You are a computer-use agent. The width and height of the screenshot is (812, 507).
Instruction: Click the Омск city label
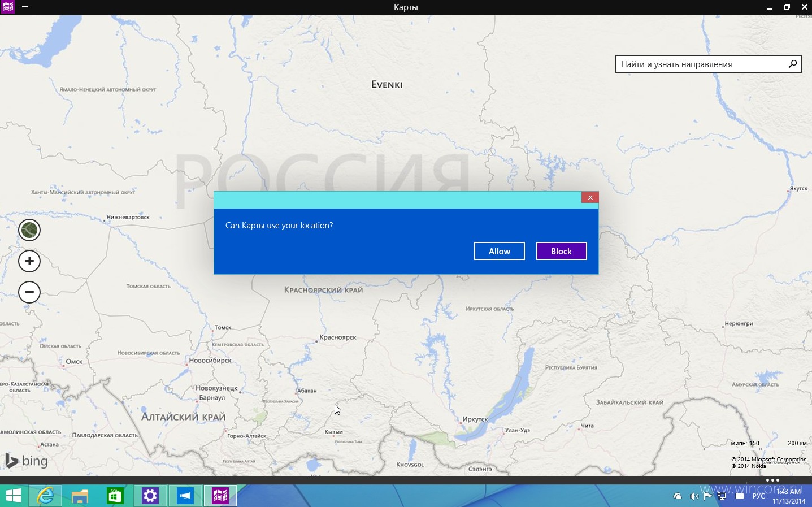[74, 362]
